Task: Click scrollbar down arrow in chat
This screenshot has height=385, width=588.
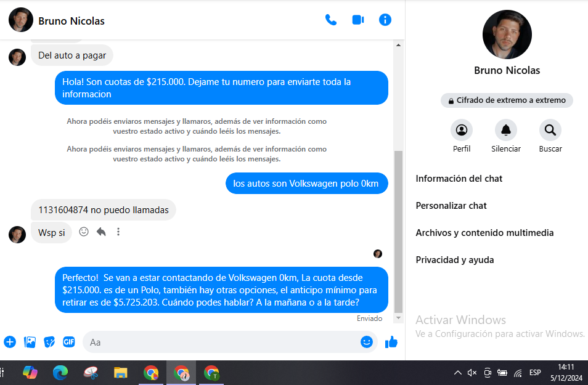Action: coord(398,318)
